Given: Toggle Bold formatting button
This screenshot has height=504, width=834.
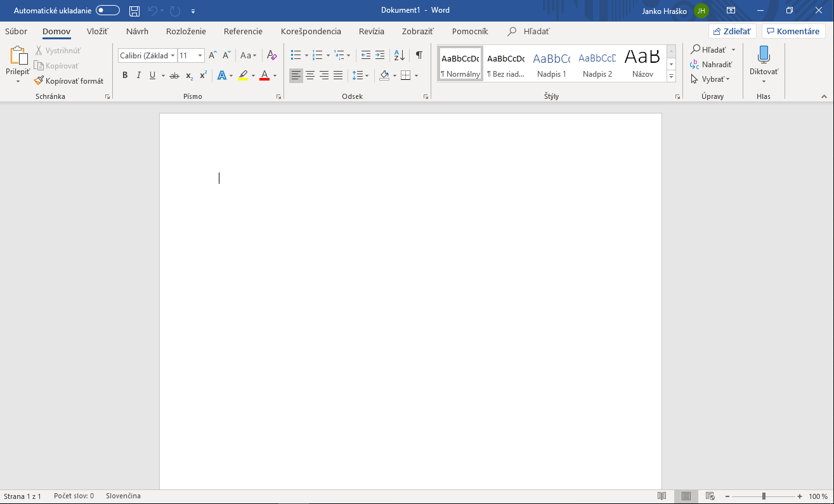Looking at the screenshot, I should click(125, 75).
